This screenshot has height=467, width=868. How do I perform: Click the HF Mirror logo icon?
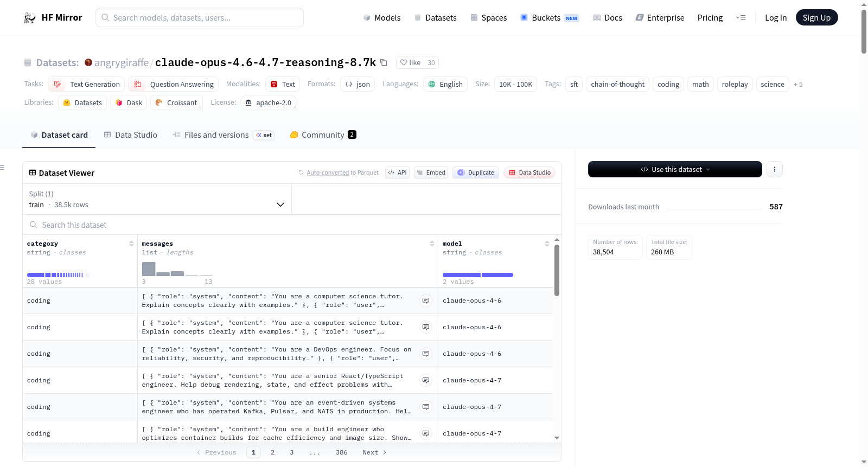click(30, 18)
